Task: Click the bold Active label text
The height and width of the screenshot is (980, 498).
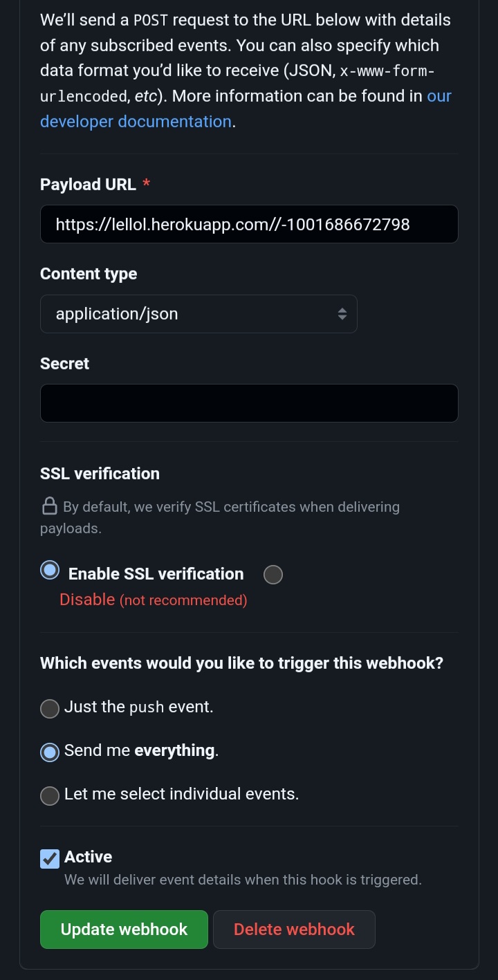Action: [x=88, y=857]
